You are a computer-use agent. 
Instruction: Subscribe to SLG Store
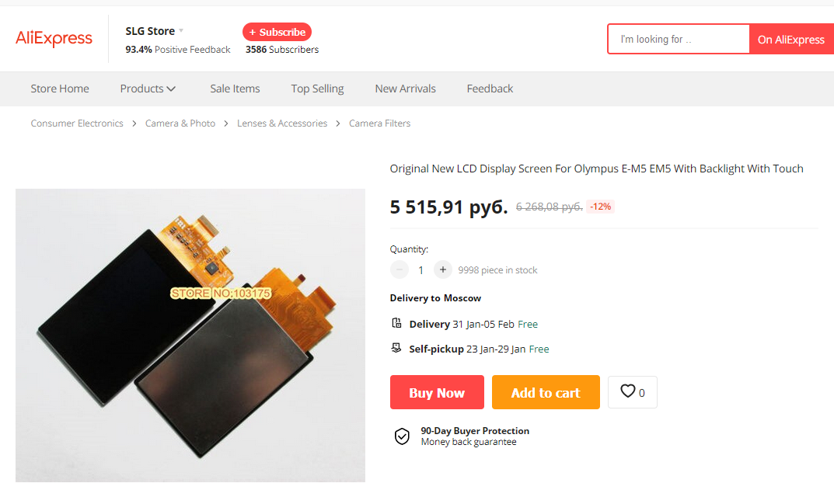[x=277, y=32]
